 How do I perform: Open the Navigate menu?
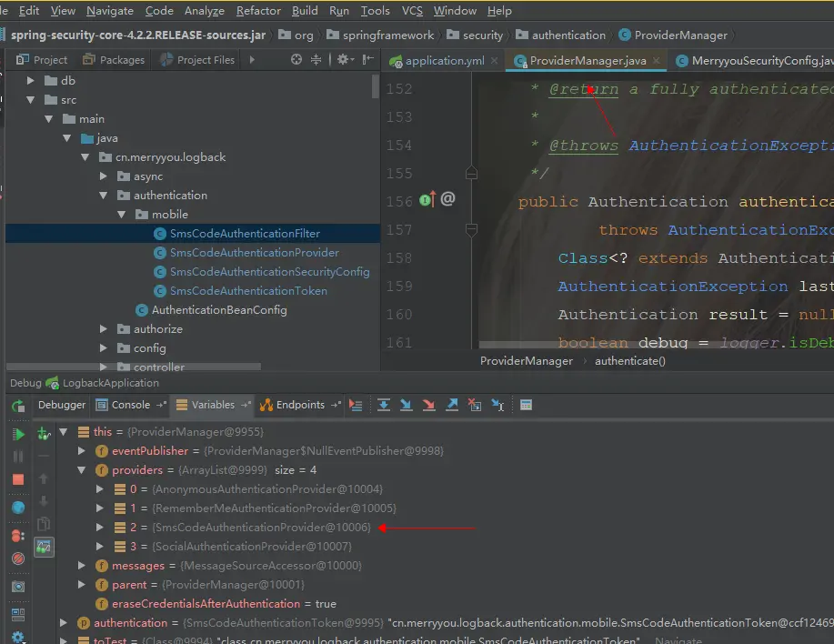point(110,11)
